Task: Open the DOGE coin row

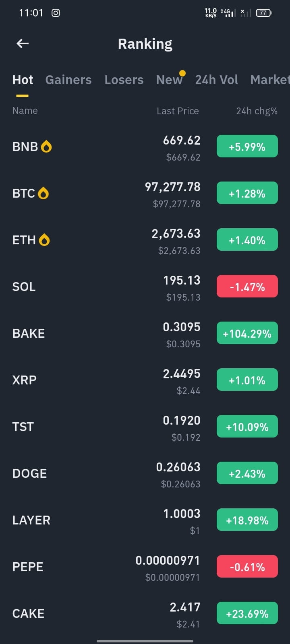Action: (x=145, y=474)
